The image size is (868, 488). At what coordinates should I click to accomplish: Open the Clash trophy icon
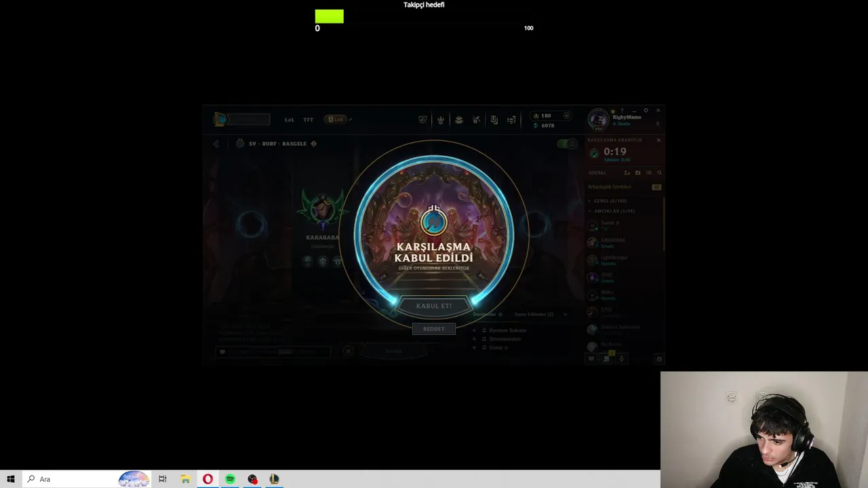point(422,120)
